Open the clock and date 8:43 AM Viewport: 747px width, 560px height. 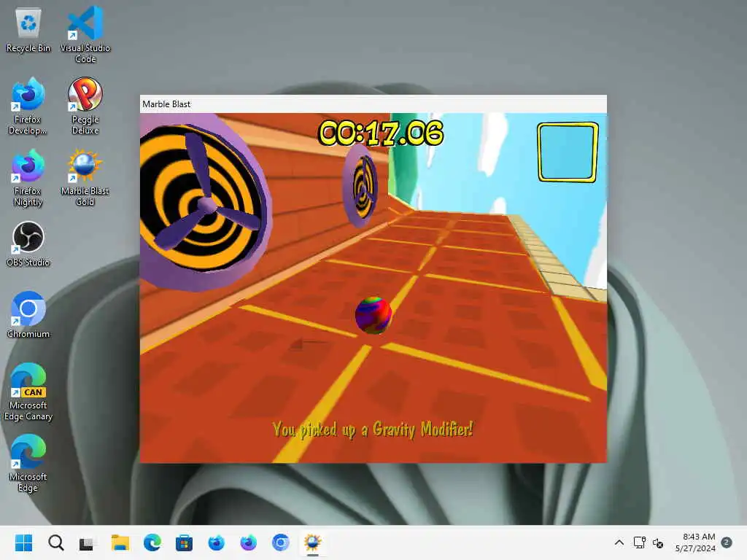point(695,542)
